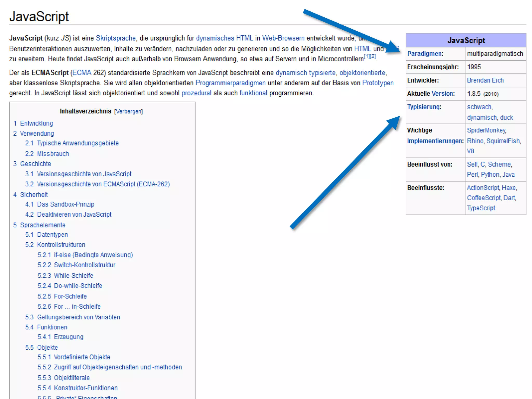
Task: Click footnote reference [1]
Action: tap(367, 56)
